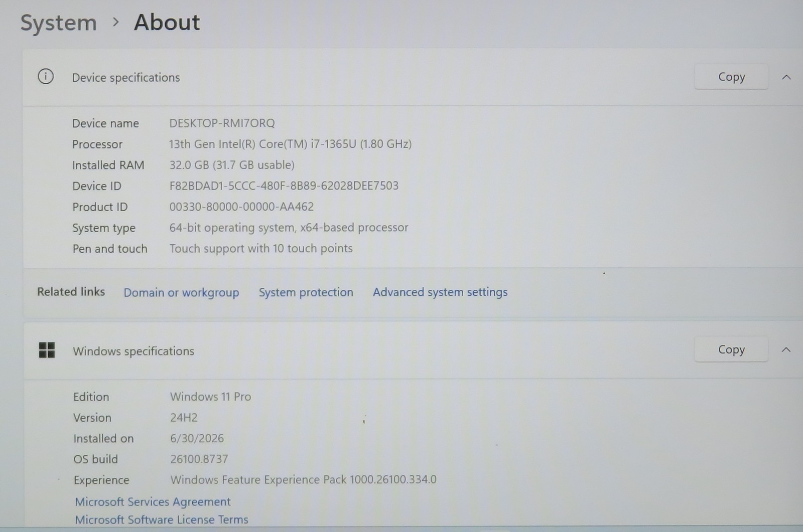
Task: Open Microsoft Services Agreement link
Action: coord(153,501)
